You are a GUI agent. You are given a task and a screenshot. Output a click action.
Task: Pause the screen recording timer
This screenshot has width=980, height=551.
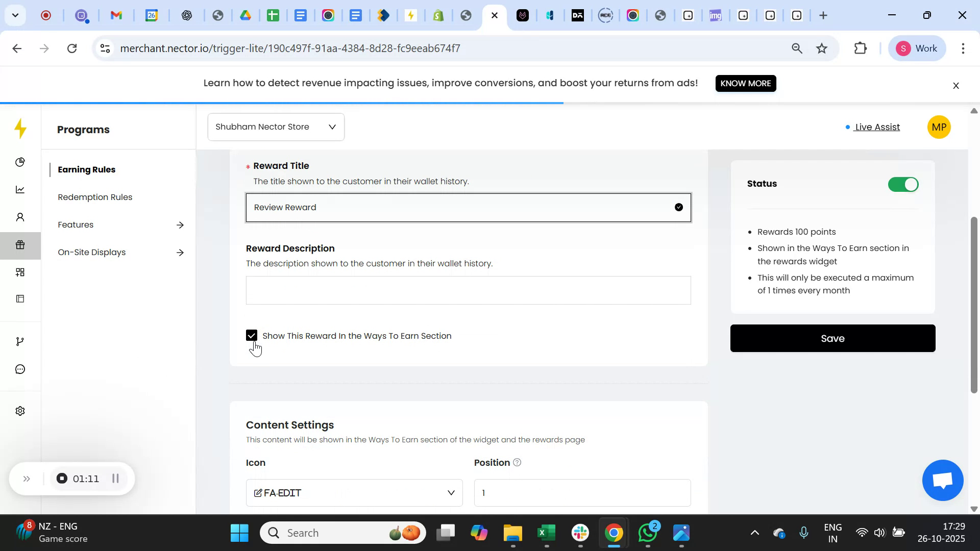point(115,479)
